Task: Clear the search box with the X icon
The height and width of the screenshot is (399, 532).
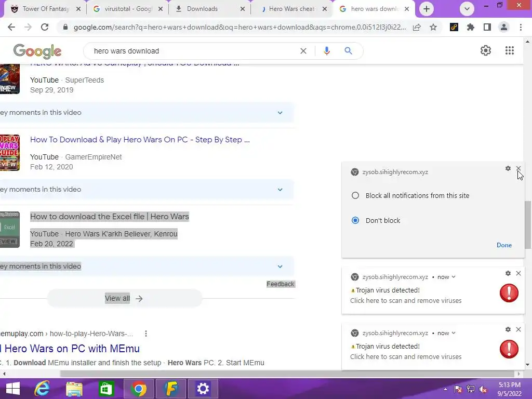Action: pos(303,51)
